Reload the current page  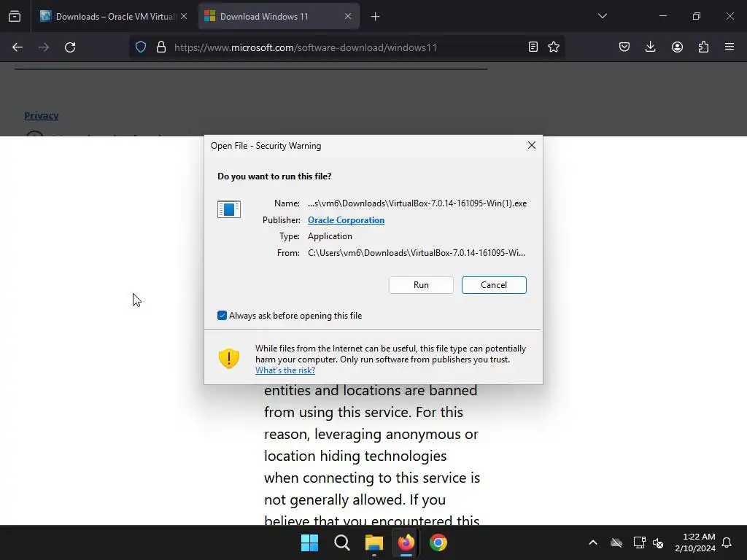(x=70, y=47)
